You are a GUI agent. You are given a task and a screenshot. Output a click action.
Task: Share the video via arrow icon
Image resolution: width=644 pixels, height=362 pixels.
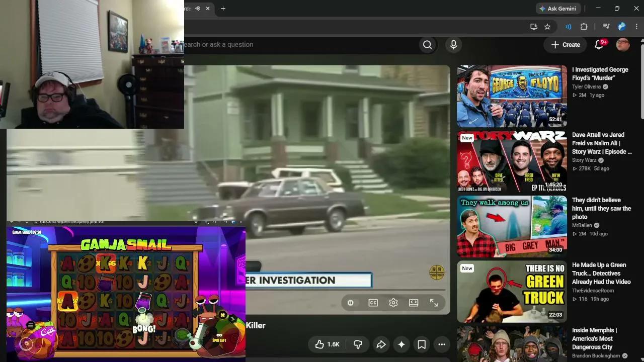(381, 344)
